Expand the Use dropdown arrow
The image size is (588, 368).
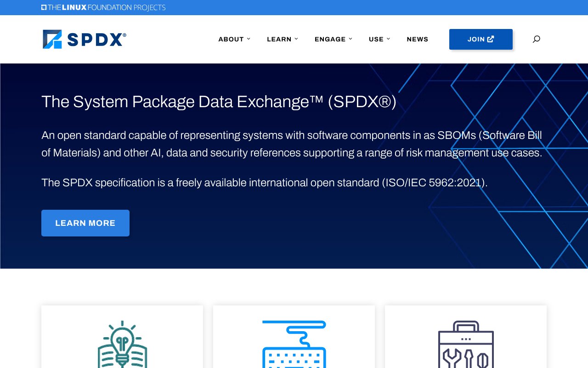click(x=388, y=39)
